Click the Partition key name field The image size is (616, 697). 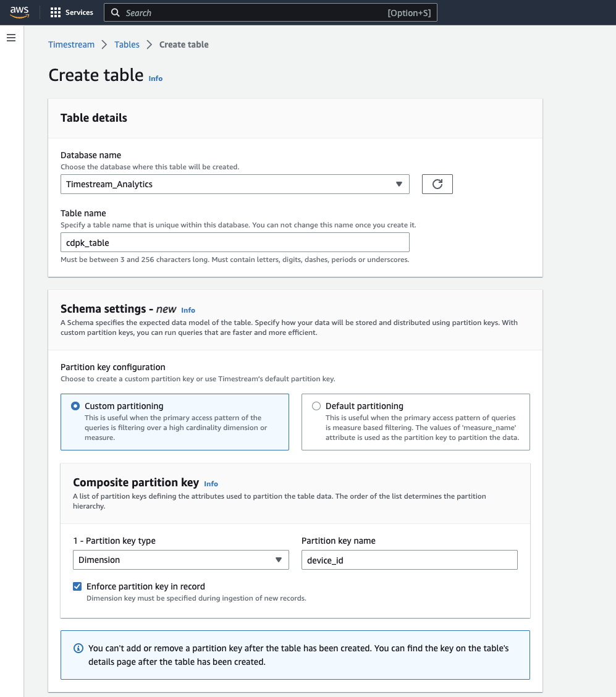tap(410, 560)
